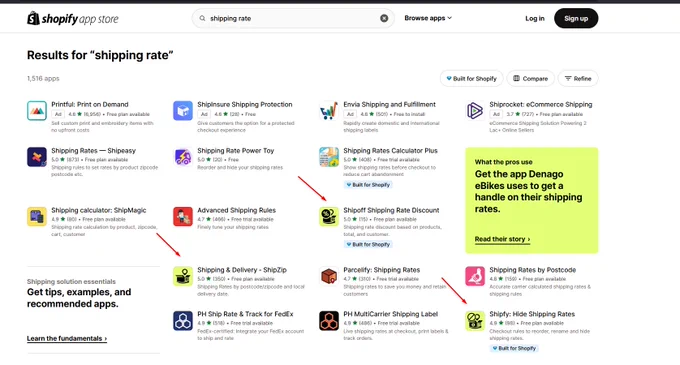Select the search magnifier icon
Viewport: 680px width, 365px height.
pyautogui.click(x=202, y=18)
